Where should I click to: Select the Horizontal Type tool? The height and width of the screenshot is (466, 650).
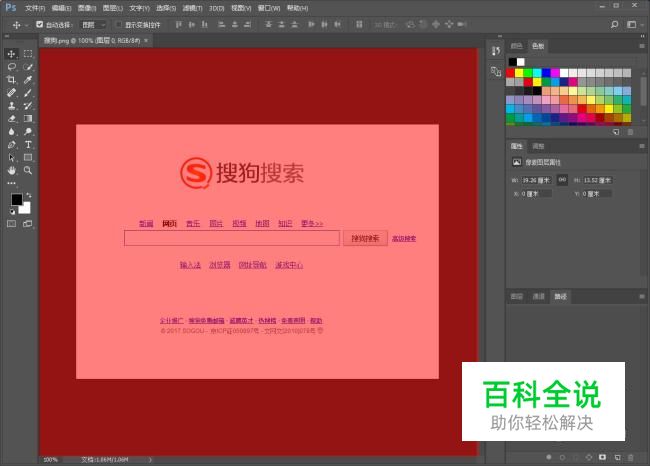pyautogui.click(x=28, y=145)
